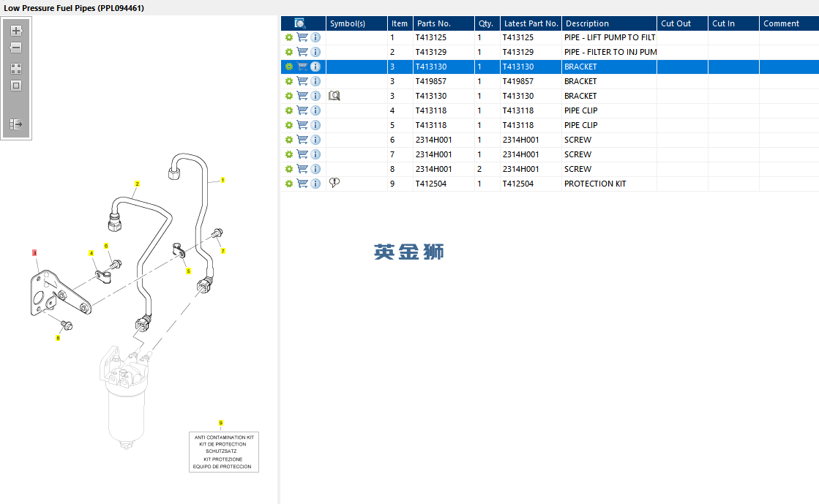Click the book-magnifier symbol in T413130 row
Screen dimensions: 819x504
point(334,96)
